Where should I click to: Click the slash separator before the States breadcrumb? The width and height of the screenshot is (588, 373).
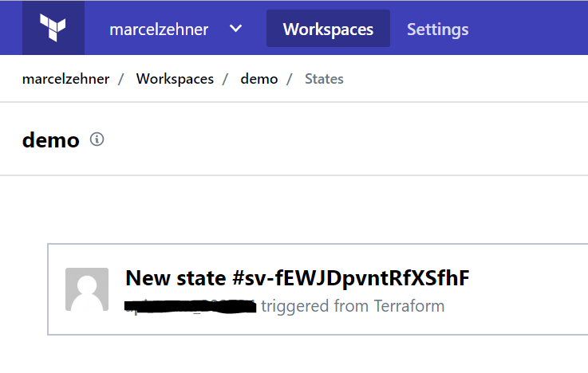pos(290,79)
